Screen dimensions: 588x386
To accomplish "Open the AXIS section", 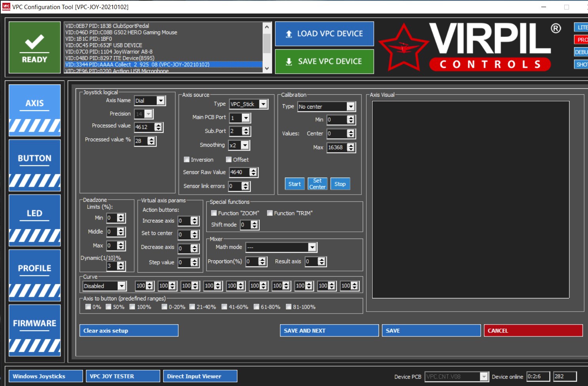I will [34, 110].
